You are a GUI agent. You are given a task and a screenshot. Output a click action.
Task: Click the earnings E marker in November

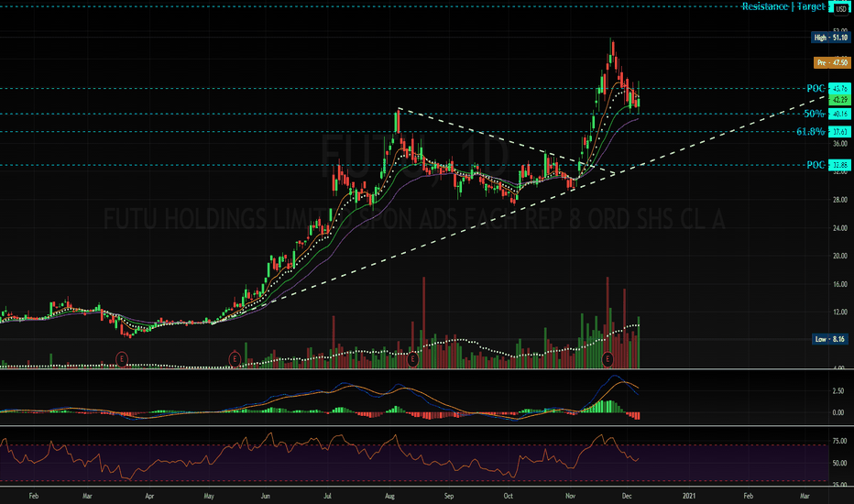pos(608,359)
